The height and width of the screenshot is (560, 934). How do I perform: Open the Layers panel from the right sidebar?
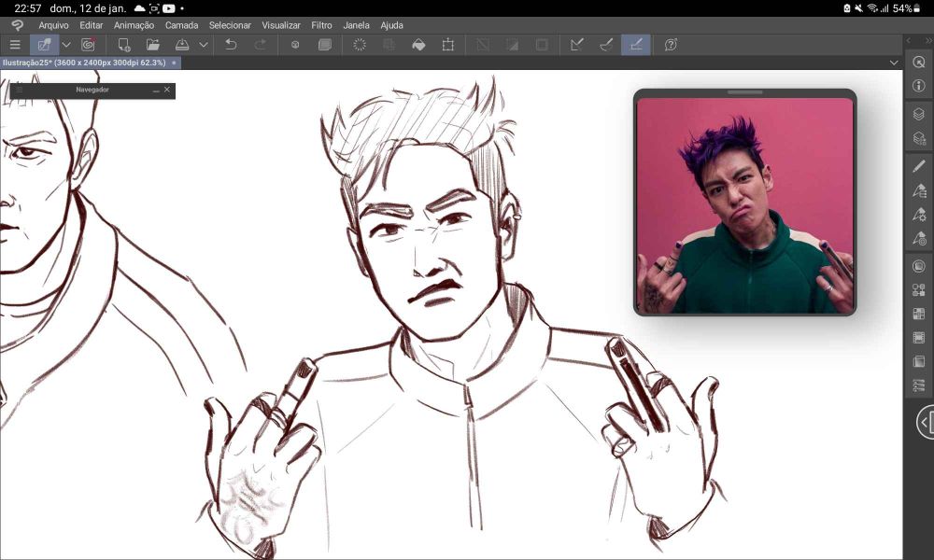(919, 114)
